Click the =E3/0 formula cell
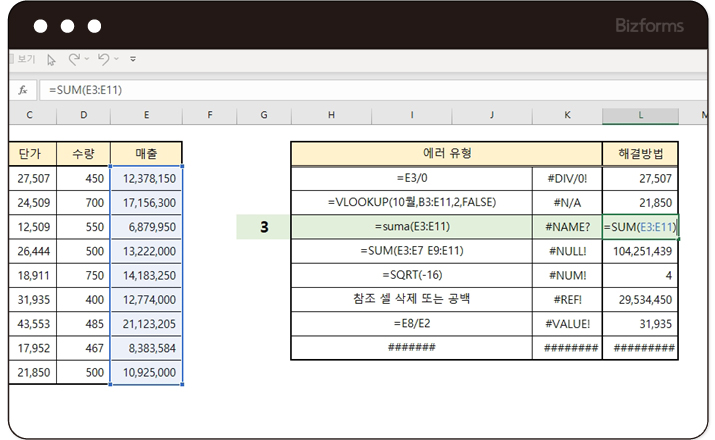The image size is (715, 440). coord(412,178)
